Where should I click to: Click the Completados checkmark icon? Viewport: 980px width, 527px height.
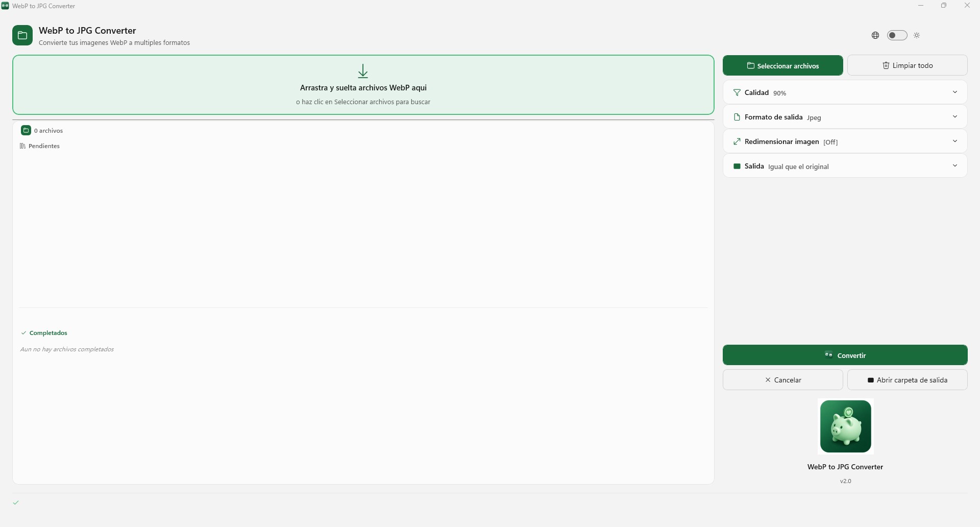pos(23,333)
